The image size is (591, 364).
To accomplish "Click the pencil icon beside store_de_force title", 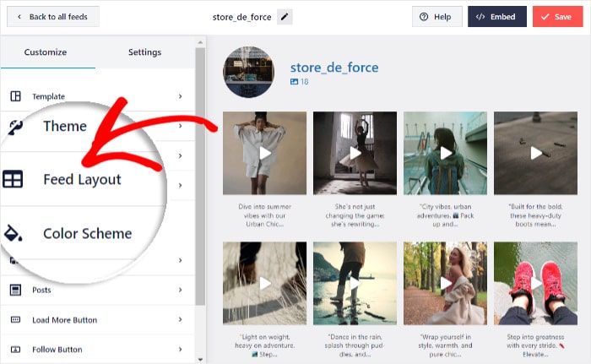I will coord(285,17).
